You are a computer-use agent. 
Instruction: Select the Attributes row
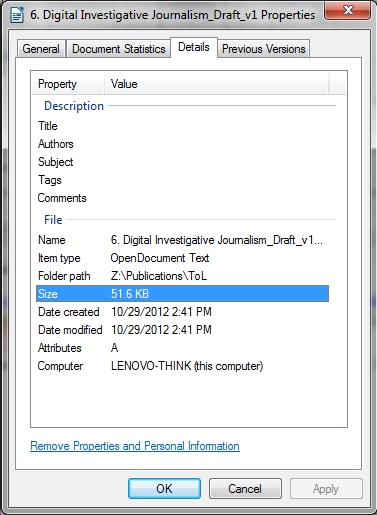(x=182, y=348)
